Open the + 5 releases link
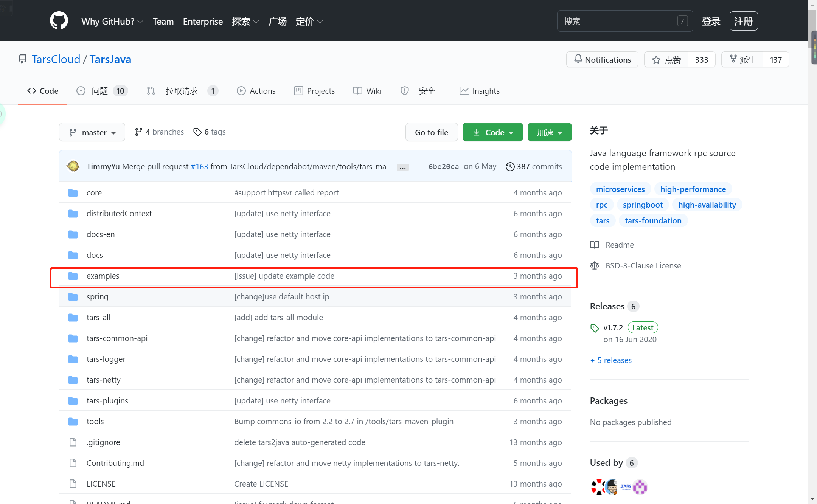 (611, 360)
